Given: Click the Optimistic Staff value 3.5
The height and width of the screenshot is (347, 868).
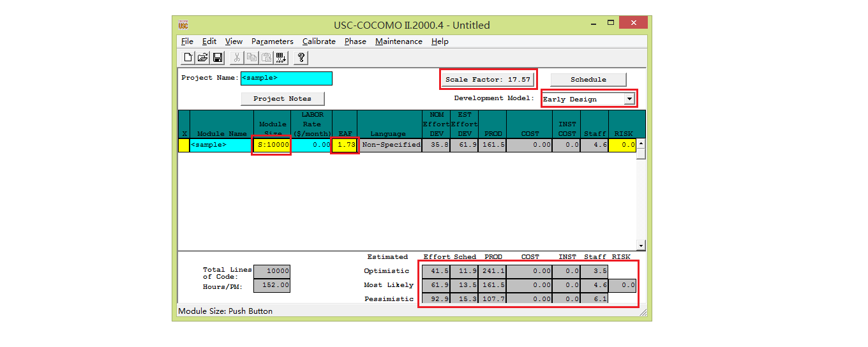Looking at the screenshot, I should click(595, 270).
